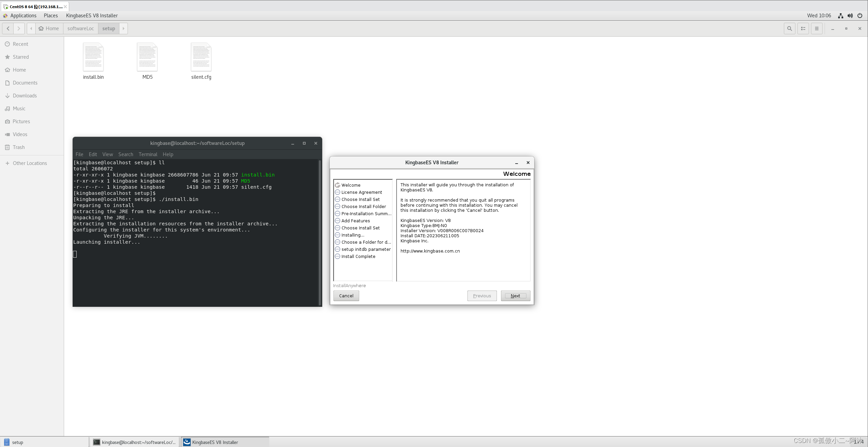Open the terminal View menu
Screen dimensions: 868x447
coord(108,154)
